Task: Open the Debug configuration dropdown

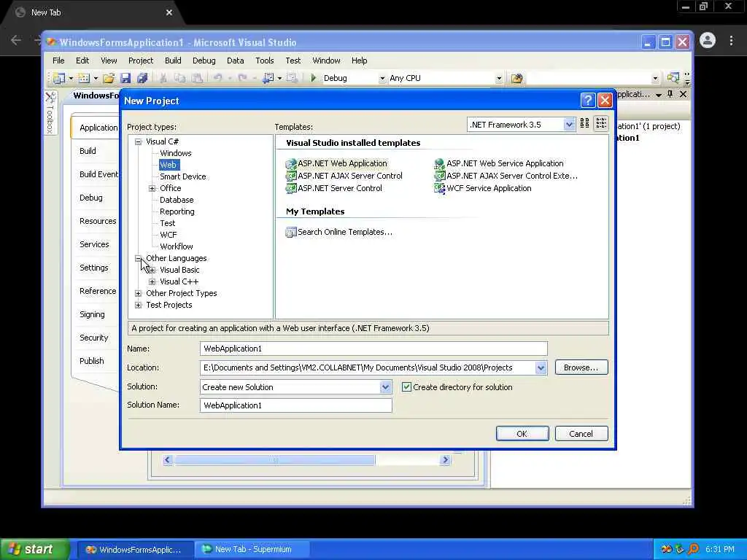Action: click(382, 78)
